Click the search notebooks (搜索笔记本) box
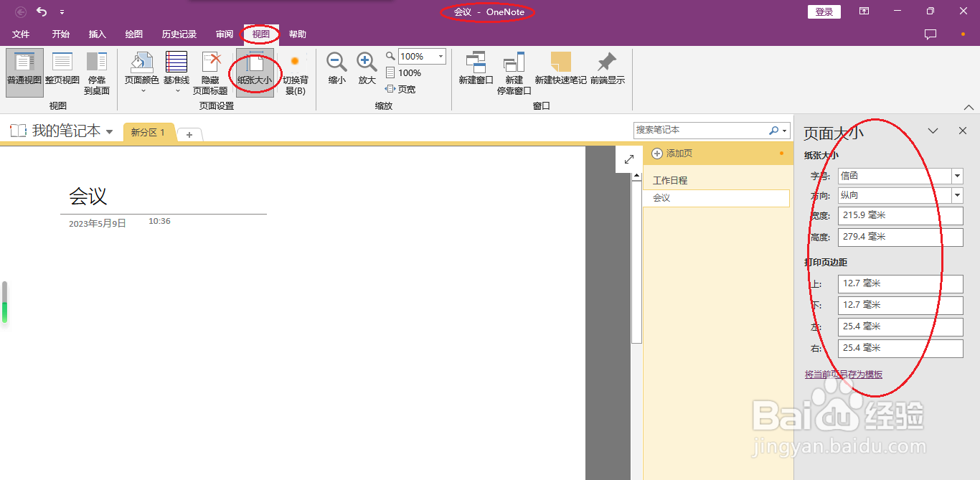 tap(701, 130)
